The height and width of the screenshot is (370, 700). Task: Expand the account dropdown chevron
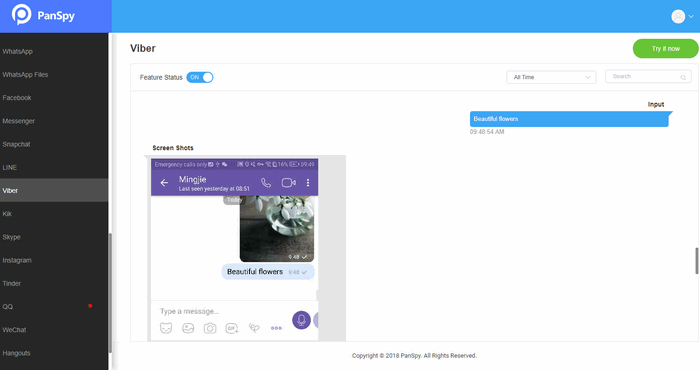tap(691, 17)
